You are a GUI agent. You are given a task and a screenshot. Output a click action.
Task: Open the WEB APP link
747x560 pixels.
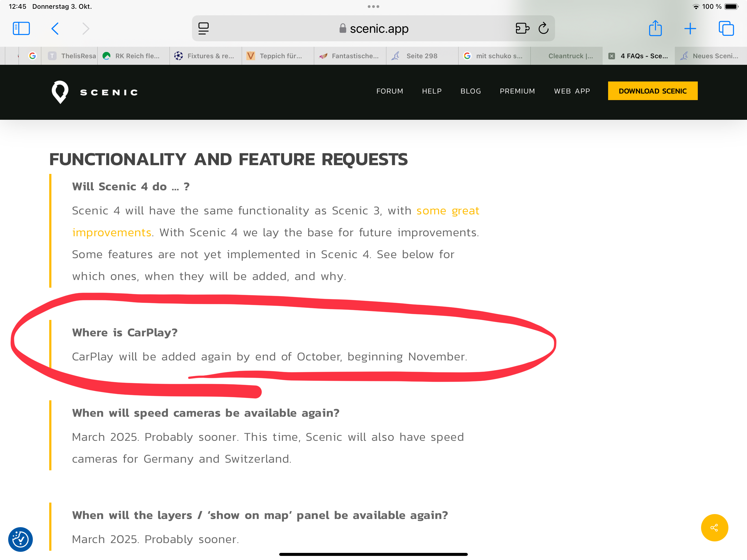pos(572,91)
